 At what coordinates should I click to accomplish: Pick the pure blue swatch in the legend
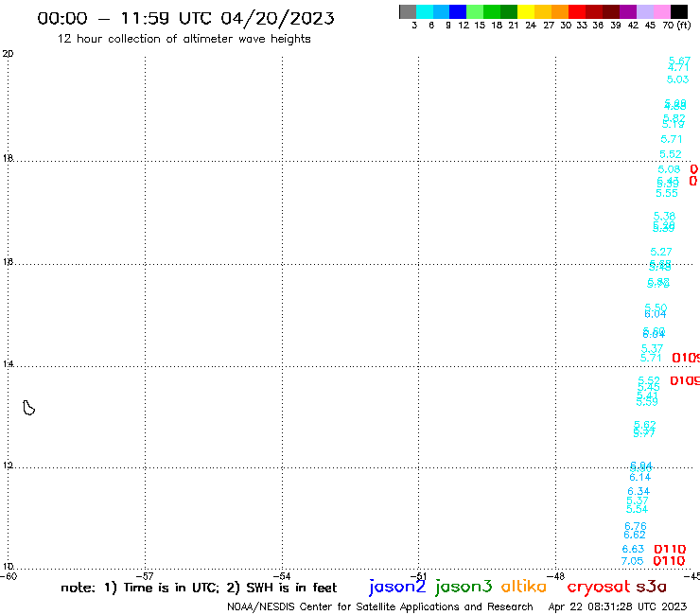pos(458,11)
